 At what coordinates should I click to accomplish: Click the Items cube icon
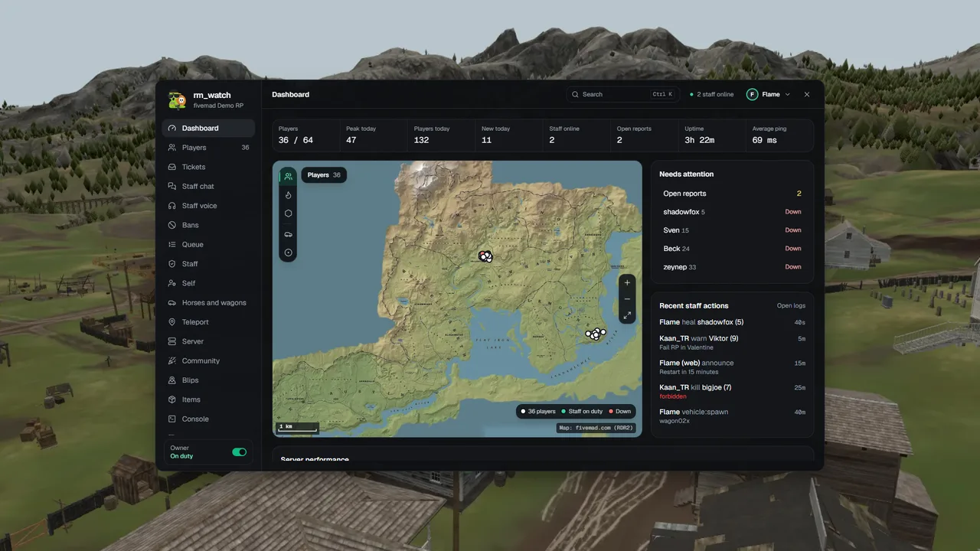[172, 399]
